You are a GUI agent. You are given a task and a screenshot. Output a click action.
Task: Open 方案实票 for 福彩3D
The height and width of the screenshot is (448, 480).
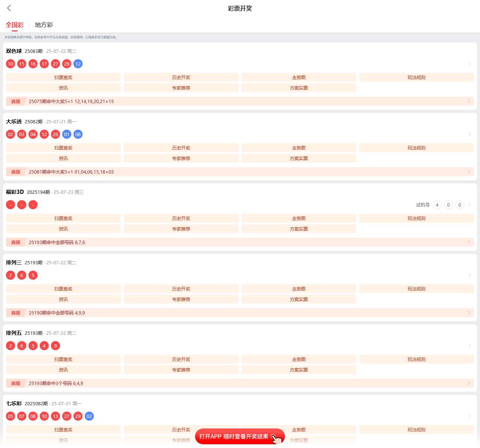[299, 229]
